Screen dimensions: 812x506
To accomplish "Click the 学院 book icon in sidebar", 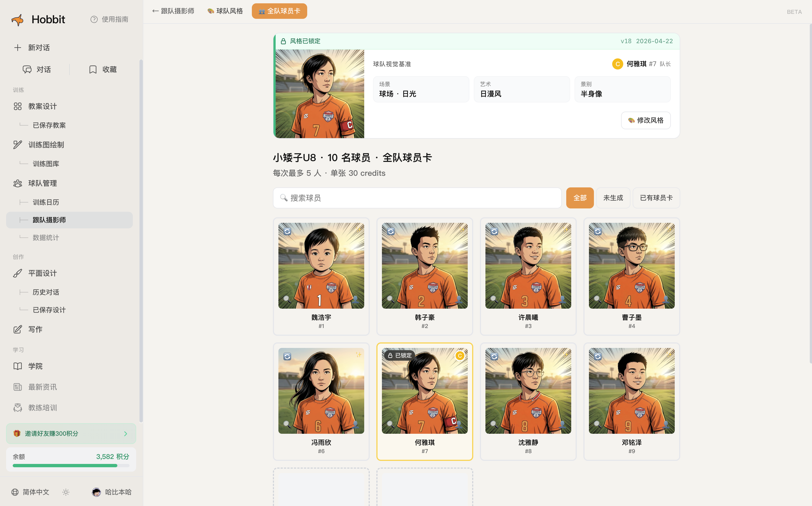I will tap(17, 366).
